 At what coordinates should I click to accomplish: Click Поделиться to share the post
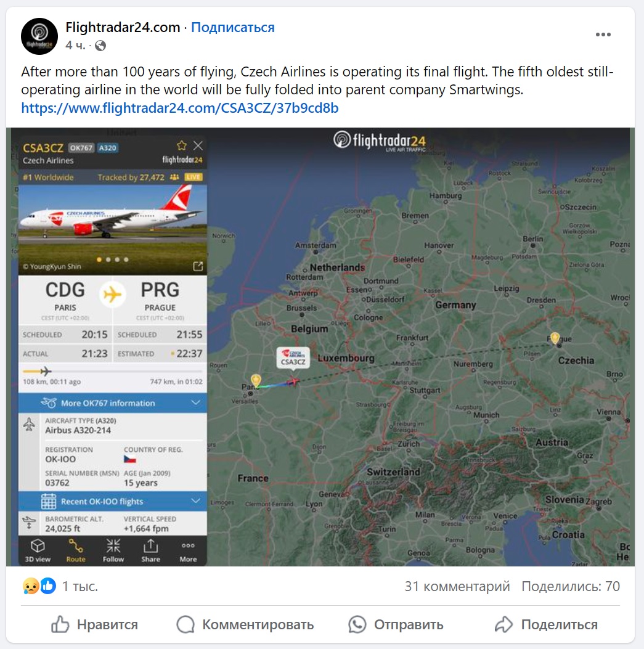(547, 624)
